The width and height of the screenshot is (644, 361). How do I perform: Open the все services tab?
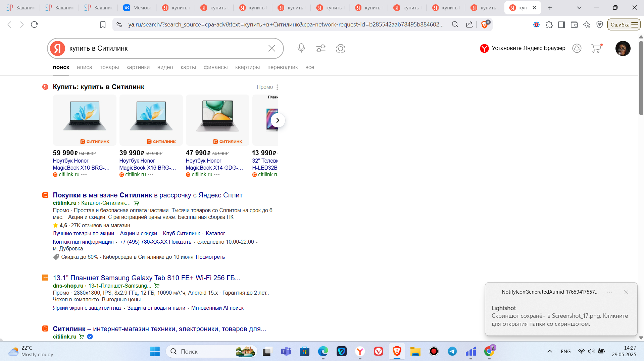tap(310, 67)
